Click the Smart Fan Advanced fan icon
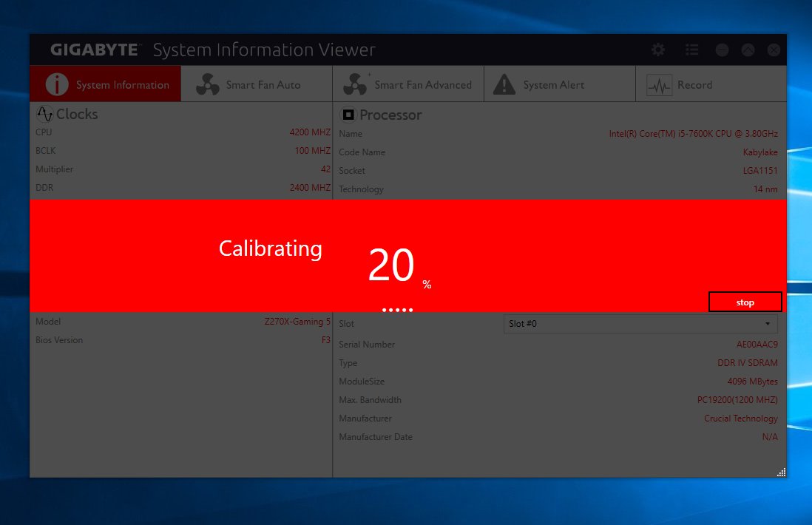The image size is (812, 525). (x=356, y=84)
